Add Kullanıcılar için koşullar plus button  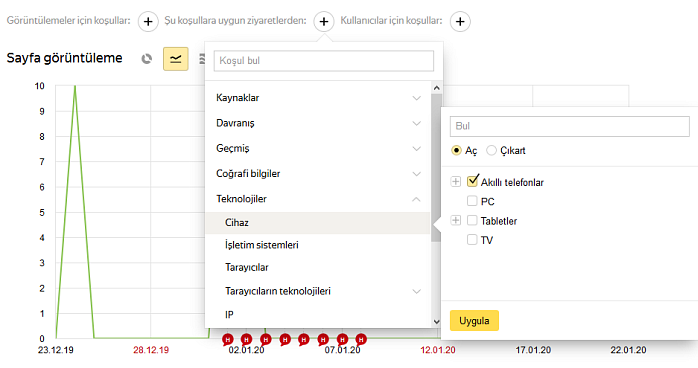point(460,21)
